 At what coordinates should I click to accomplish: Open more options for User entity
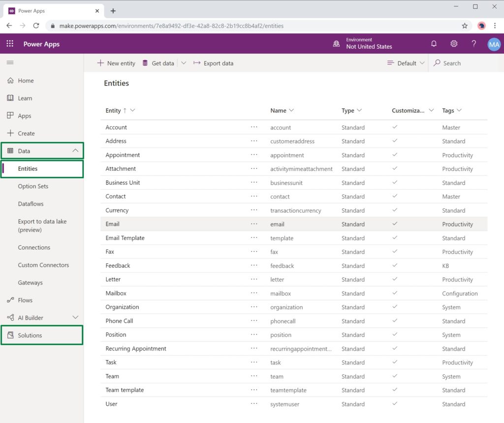click(254, 404)
